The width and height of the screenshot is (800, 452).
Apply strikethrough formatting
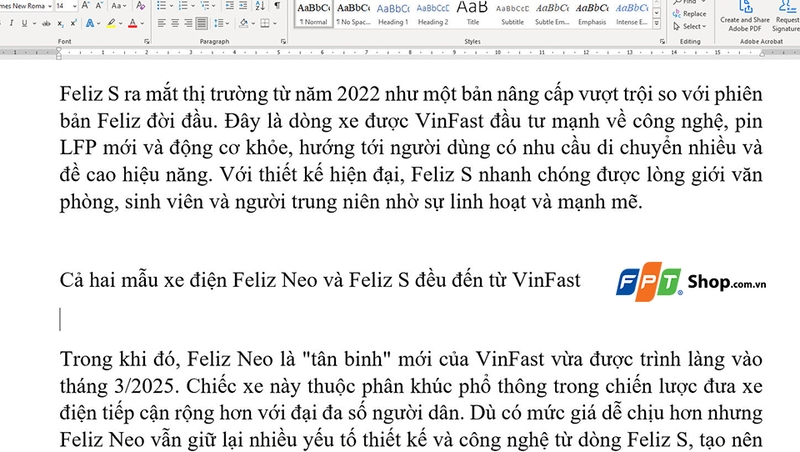point(46,23)
